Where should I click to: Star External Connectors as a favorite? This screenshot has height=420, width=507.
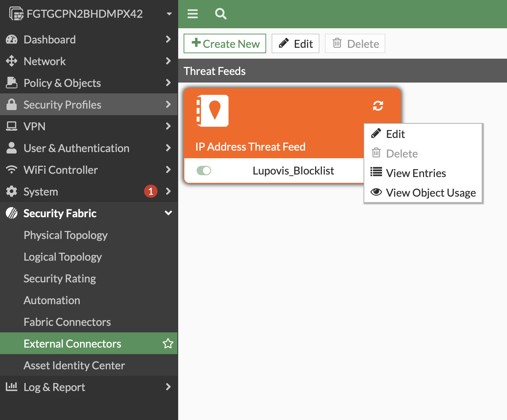point(168,343)
